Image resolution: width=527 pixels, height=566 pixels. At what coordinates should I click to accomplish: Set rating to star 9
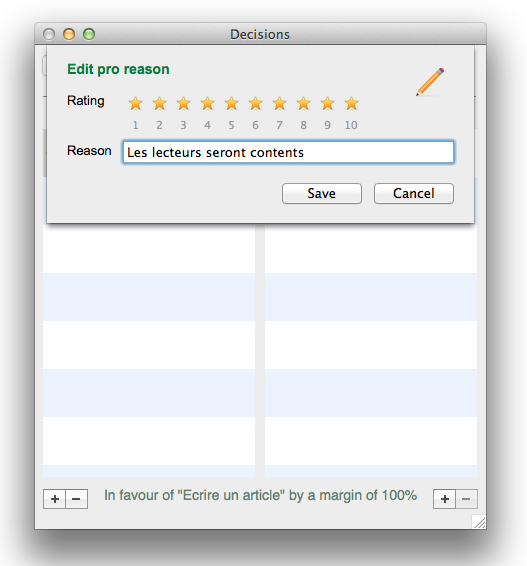pos(327,103)
